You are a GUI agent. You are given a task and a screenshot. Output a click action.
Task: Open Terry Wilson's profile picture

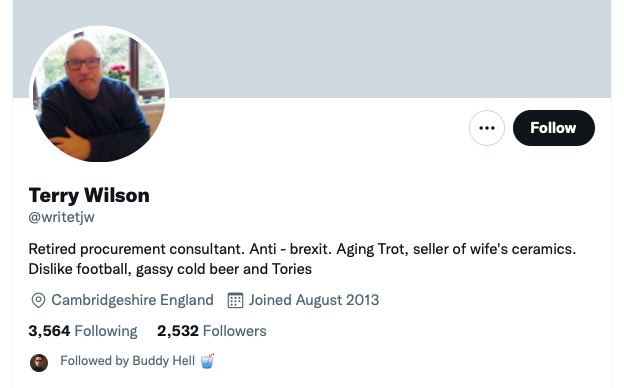tap(99, 94)
